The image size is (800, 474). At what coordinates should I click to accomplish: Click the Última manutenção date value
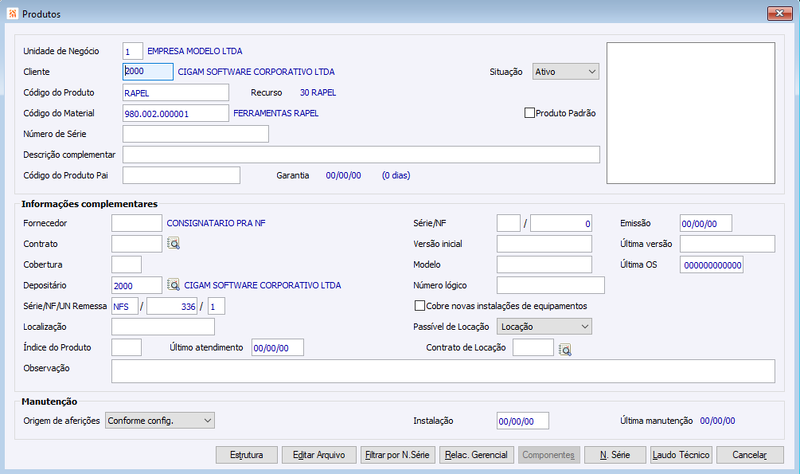point(717,420)
